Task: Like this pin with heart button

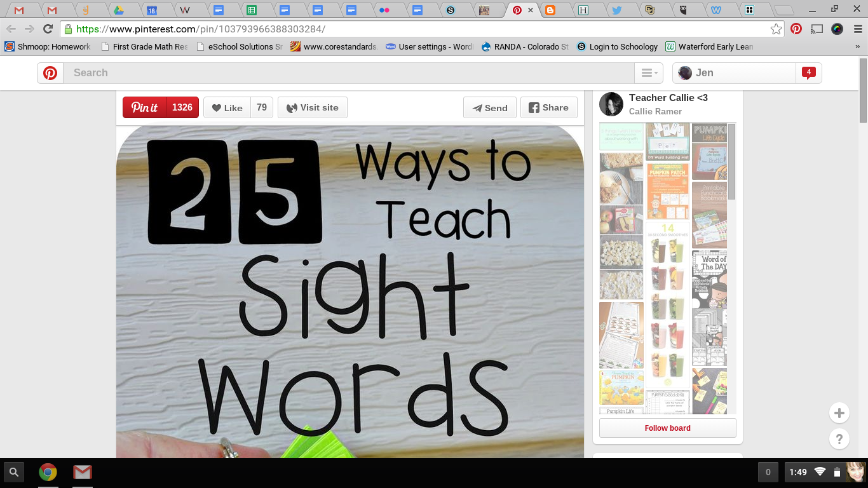Action: coord(227,107)
